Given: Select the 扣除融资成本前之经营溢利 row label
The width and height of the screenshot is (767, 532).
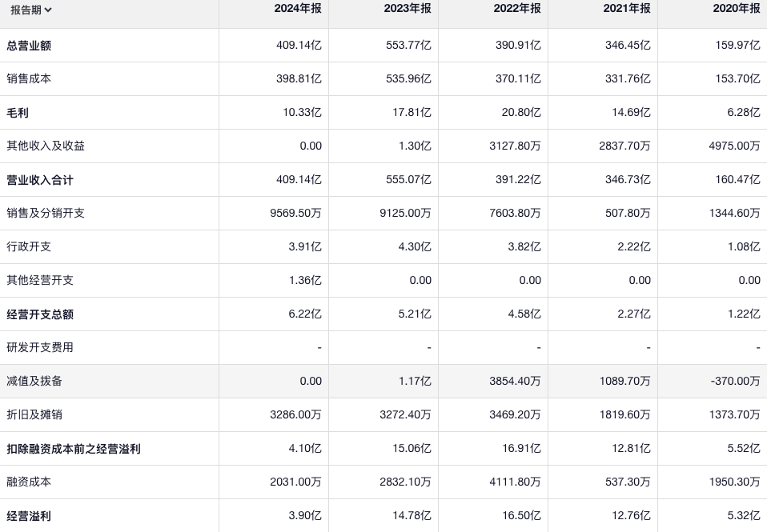Looking at the screenshot, I should (x=74, y=449).
